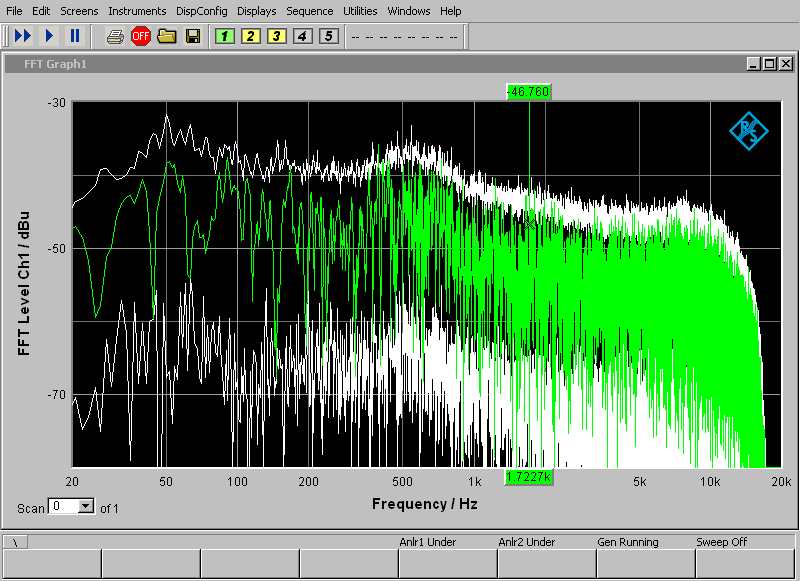Click the 'of 1' scan count text
800x581 pixels.
point(109,509)
